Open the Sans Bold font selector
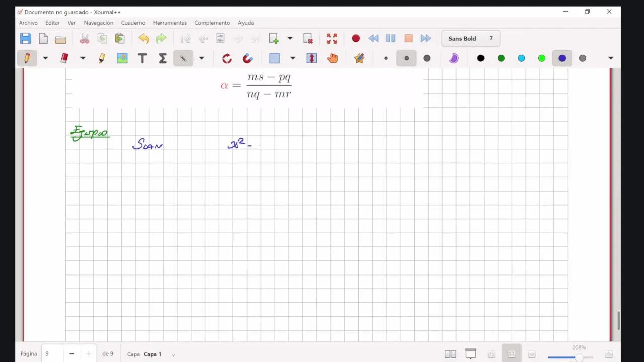 click(x=470, y=39)
